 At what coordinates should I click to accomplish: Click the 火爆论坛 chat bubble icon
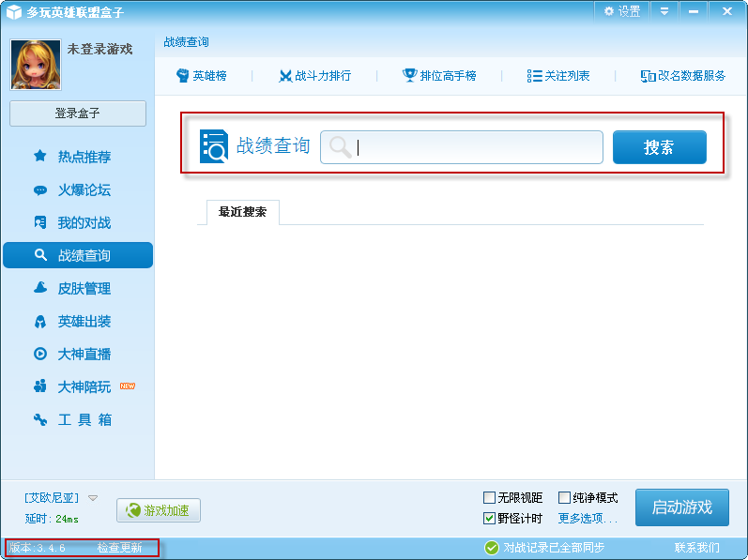pos(40,190)
